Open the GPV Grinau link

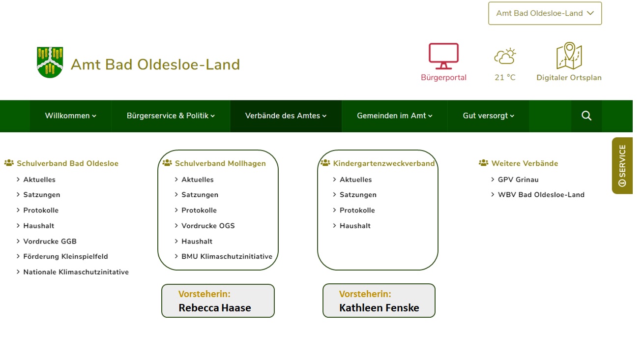(x=518, y=180)
